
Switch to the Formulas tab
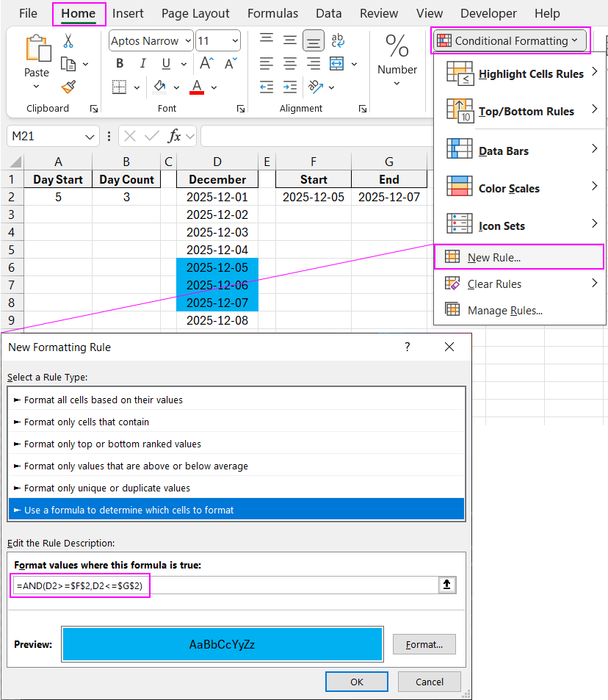(x=272, y=13)
